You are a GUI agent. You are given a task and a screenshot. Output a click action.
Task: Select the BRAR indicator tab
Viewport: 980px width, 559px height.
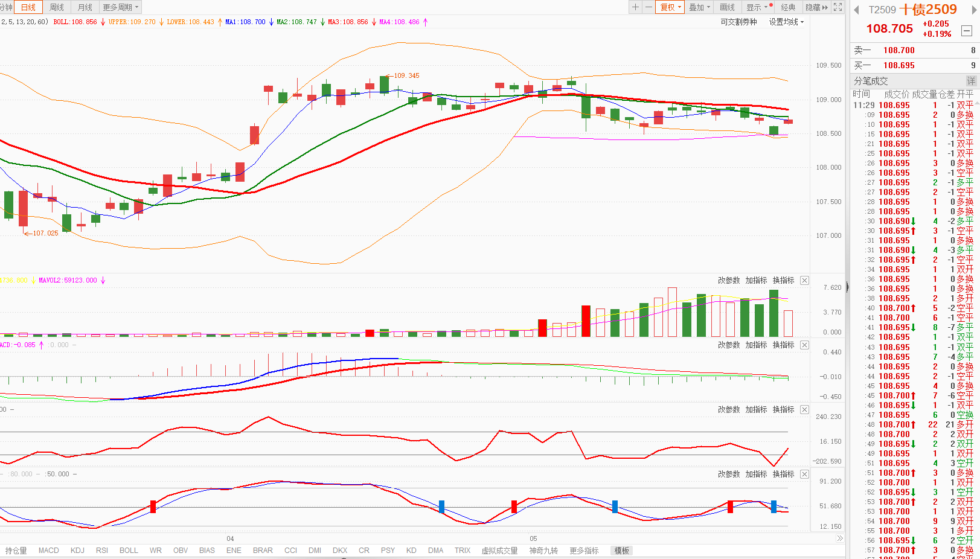[263, 551]
